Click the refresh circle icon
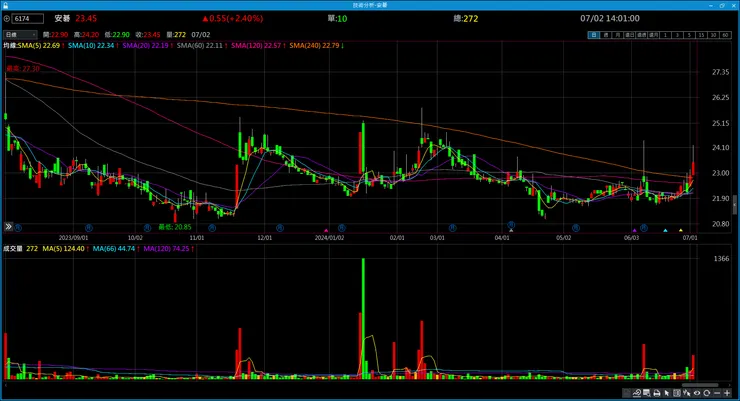The width and height of the screenshot is (740, 401). (x=706, y=393)
